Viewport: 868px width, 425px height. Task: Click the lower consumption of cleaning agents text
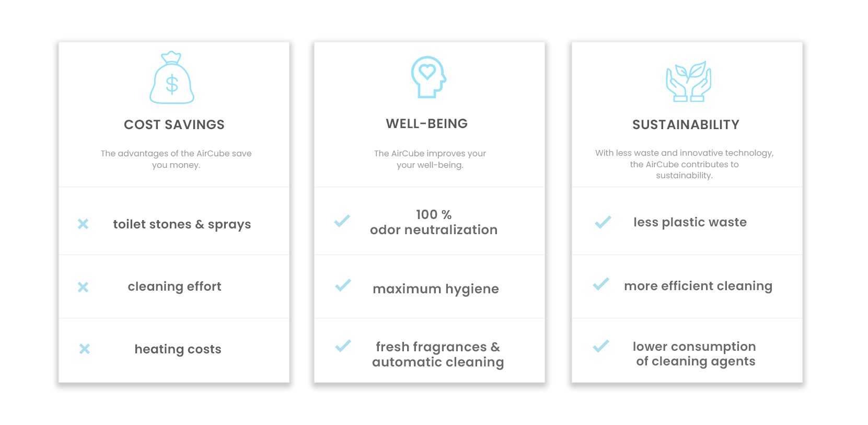[695, 354]
